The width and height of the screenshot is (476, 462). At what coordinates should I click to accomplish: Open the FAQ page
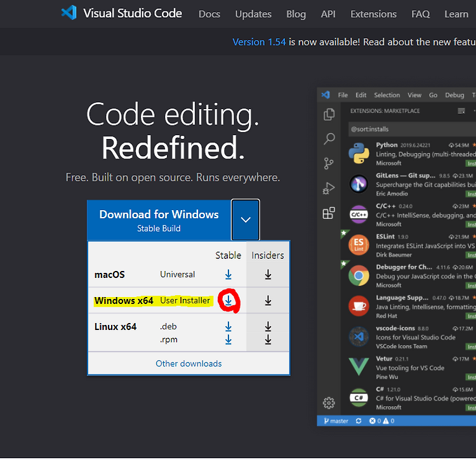(420, 14)
